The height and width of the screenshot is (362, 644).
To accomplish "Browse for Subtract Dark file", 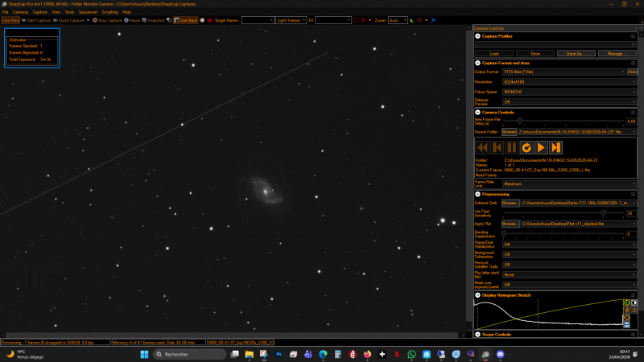I will 510,203.
